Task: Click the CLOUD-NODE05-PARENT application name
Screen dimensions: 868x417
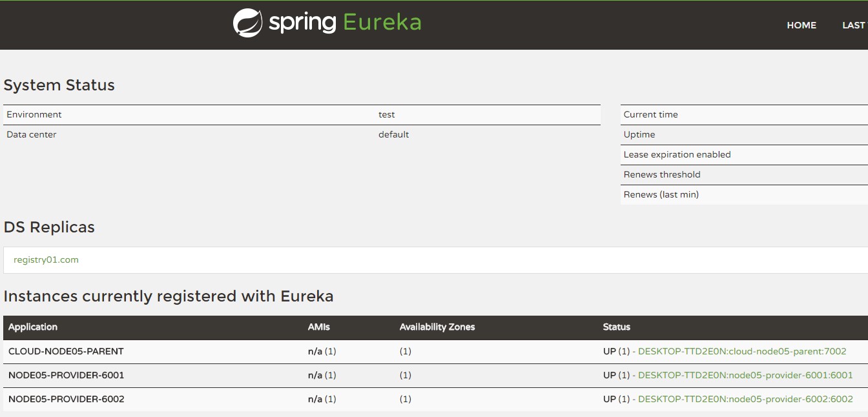Action: pos(66,351)
